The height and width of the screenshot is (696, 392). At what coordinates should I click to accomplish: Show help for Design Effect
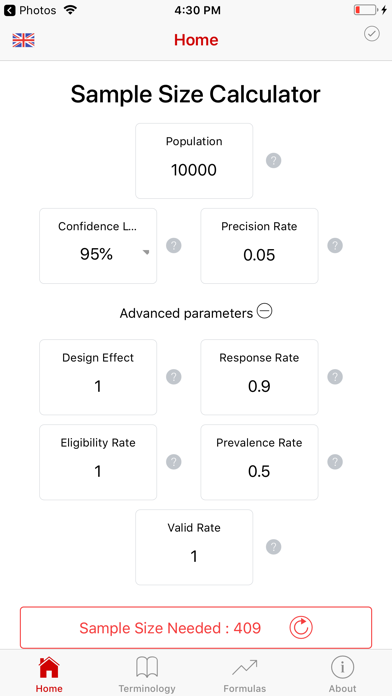174,377
